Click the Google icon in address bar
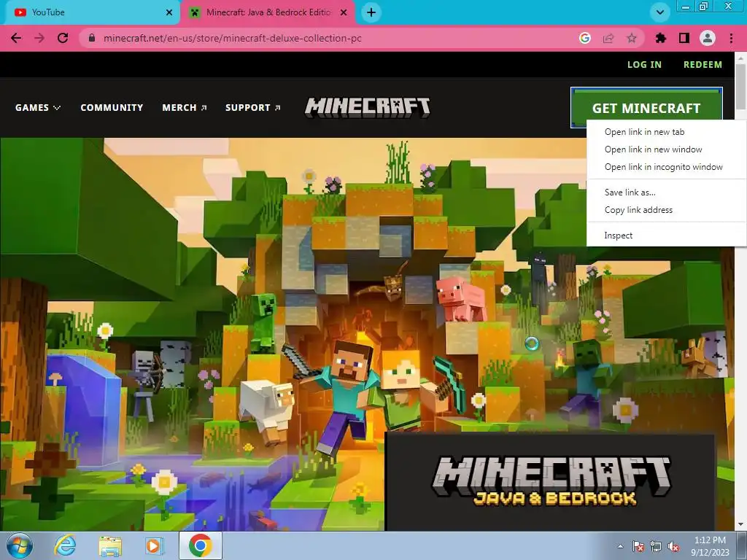Viewport: 747px width, 560px height. click(x=585, y=38)
